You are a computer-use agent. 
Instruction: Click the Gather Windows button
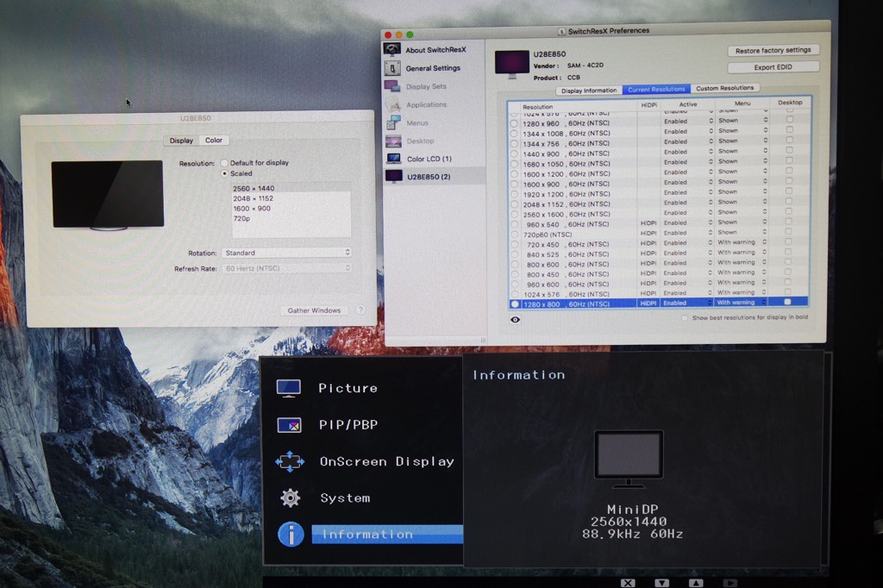coord(314,310)
